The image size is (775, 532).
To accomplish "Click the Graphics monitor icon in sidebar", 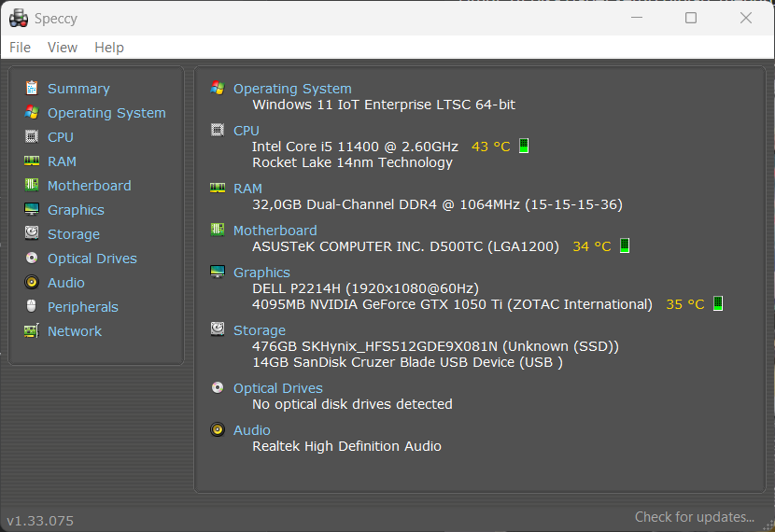I will coord(32,209).
